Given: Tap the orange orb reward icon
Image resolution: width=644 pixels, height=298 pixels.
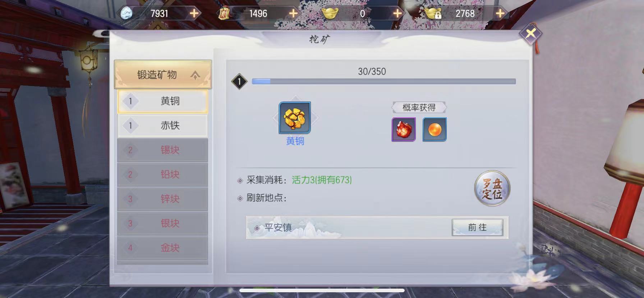Looking at the screenshot, I should pos(434,129).
